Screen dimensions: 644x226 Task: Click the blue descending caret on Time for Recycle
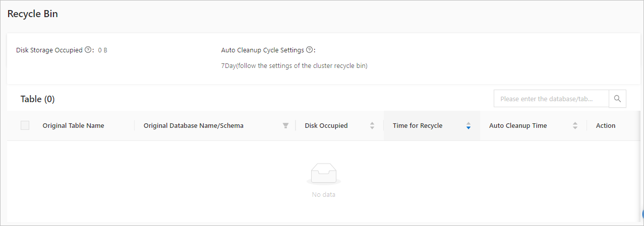tap(469, 128)
